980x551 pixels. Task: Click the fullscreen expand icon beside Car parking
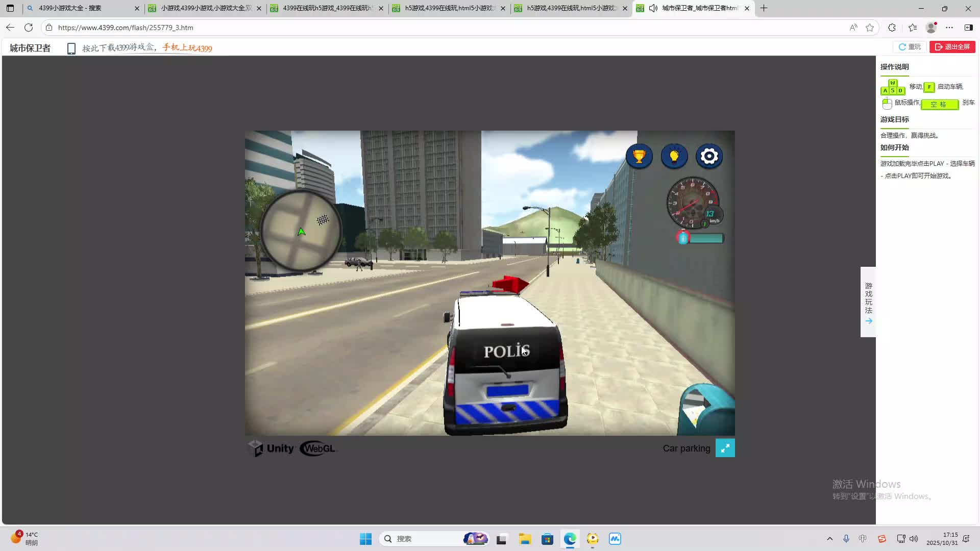pyautogui.click(x=725, y=448)
